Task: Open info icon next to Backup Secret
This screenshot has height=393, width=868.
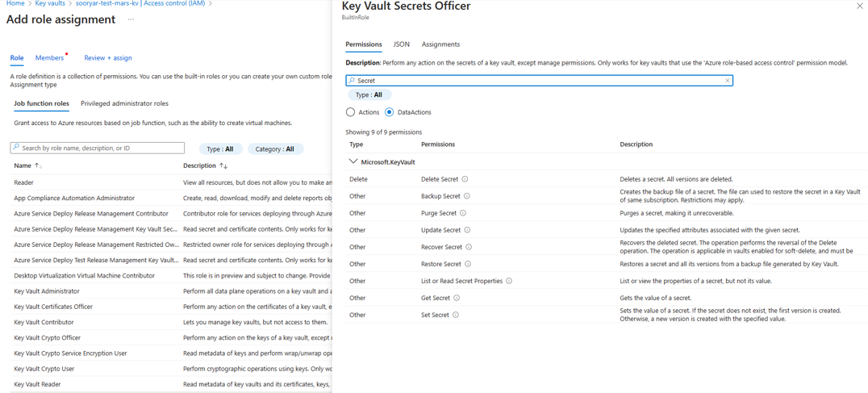Action: tap(466, 196)
